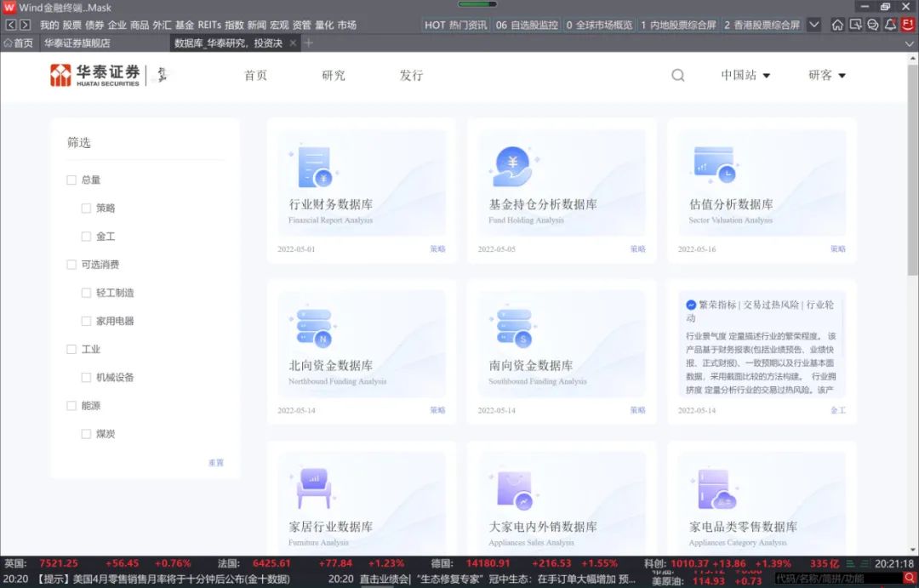The width and height of the screenshot is (919, 588).
Task: Click the navigate back arrow icon
Action: tap(10, 25)
